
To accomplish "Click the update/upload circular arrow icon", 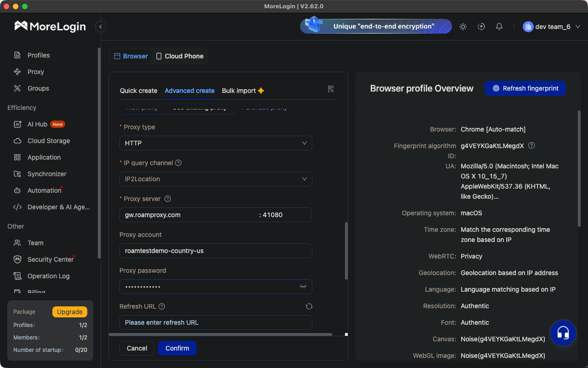I will point(481,27).
